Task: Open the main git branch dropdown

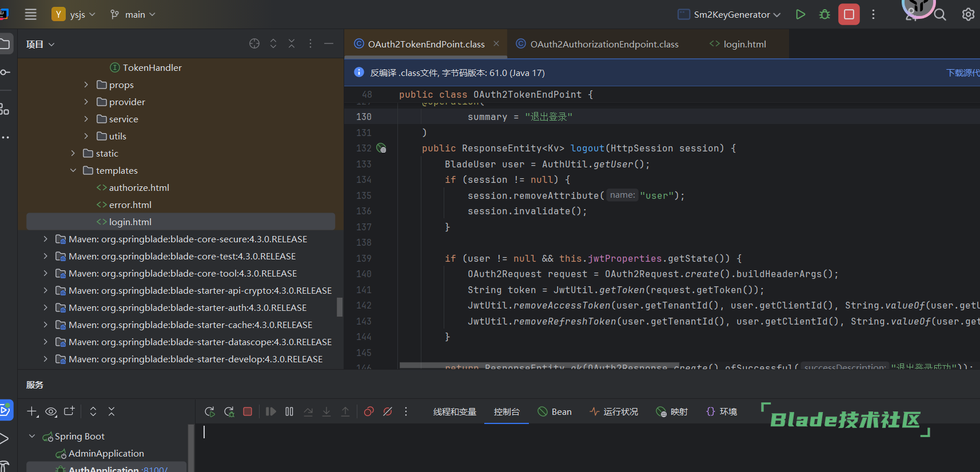Action: 133,14
